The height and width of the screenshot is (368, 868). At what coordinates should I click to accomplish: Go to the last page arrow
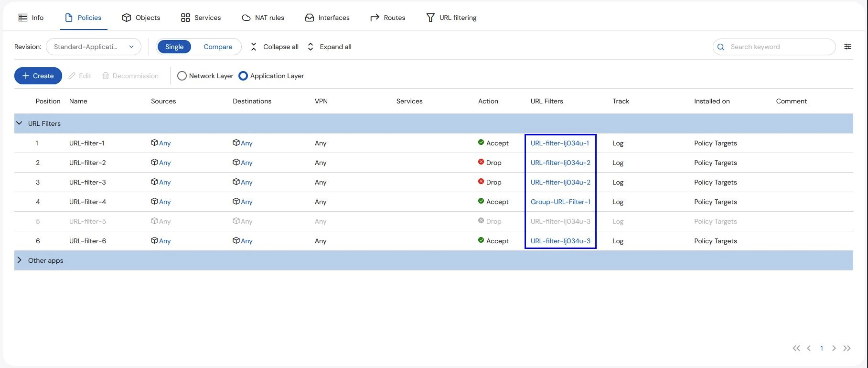click(x=847, y=348)
